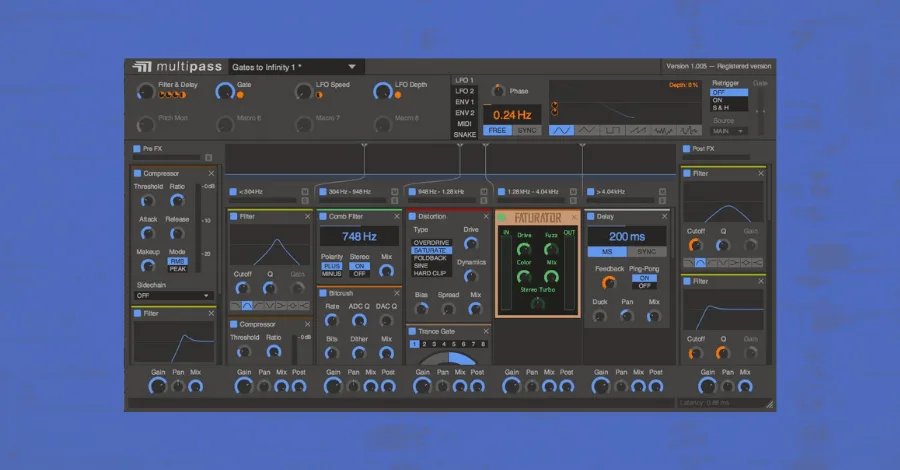This screenshot has width=900, height=470.
Task: Select LFO 2 modulator tab
Action: [x=464, y=91]
